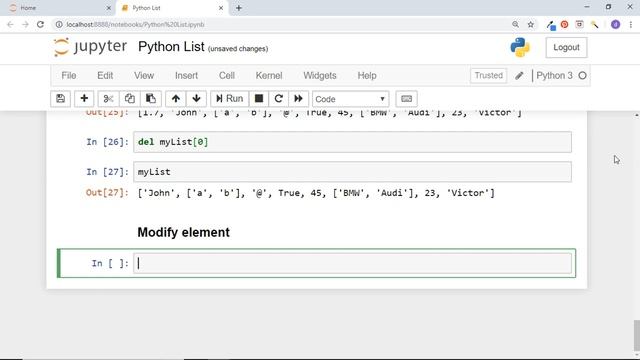The height and width of the screenshot is (360, 640).
Task: Restart the kernel with circular arrow
Action: point(279,99)
